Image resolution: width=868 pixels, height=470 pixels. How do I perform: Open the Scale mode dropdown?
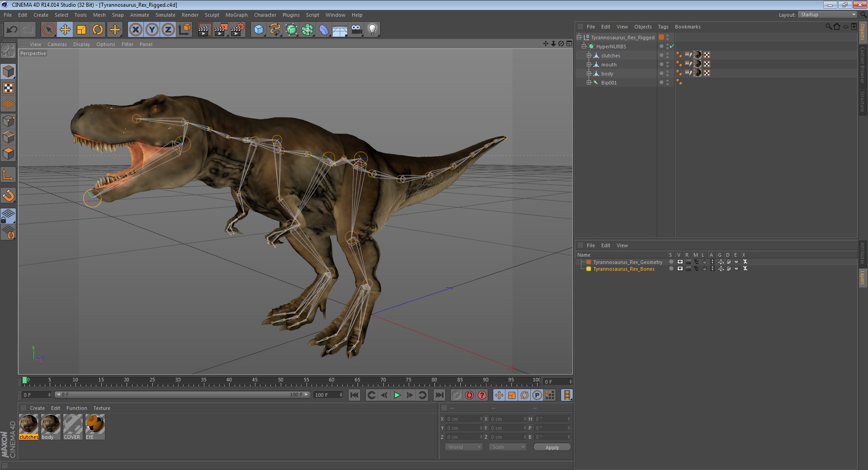tap(508, 447)
